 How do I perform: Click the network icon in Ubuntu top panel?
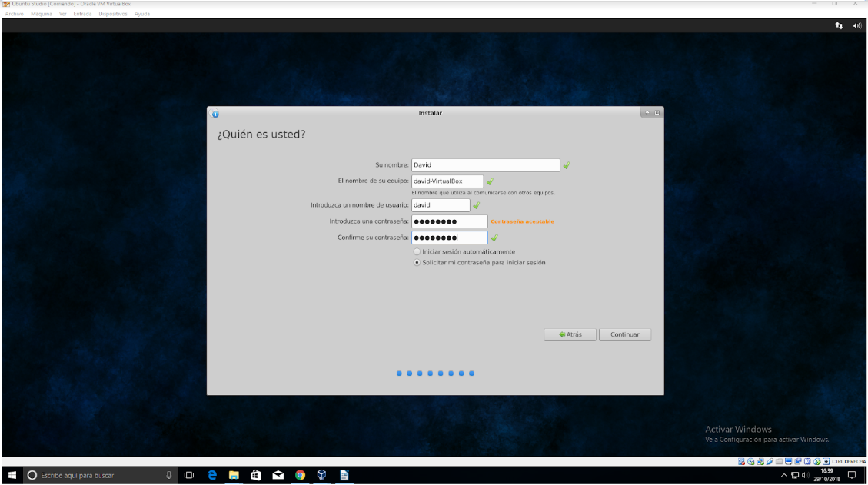coord(839,25)
